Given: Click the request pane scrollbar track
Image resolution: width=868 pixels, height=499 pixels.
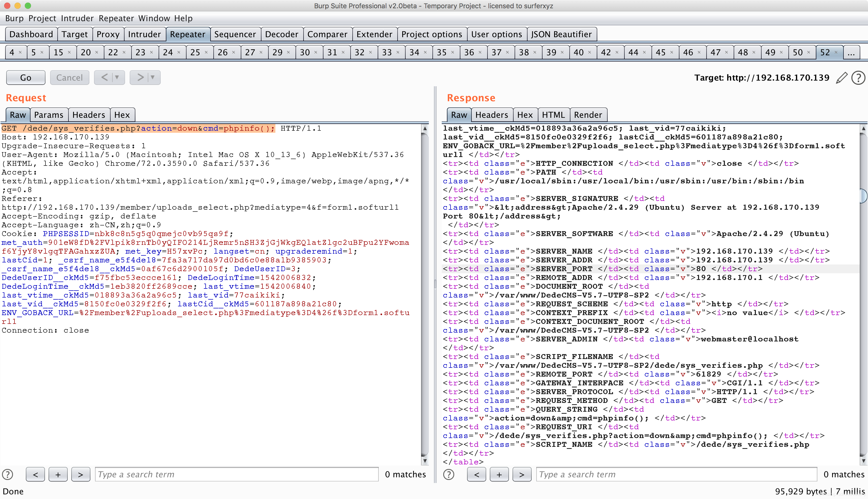Looking at the screenshot, I should 425,295.
